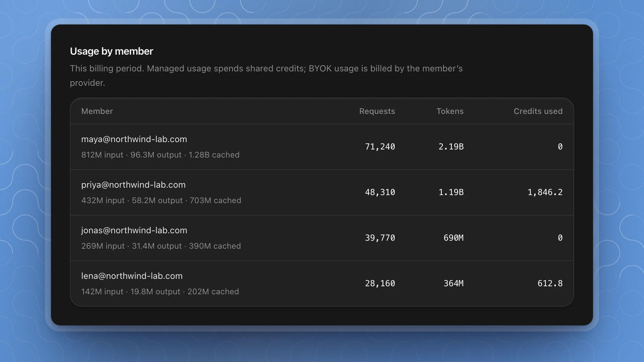Click maya's credits used value 0
The width and height of the screenshot is (644, 362).
coord(560,147)
